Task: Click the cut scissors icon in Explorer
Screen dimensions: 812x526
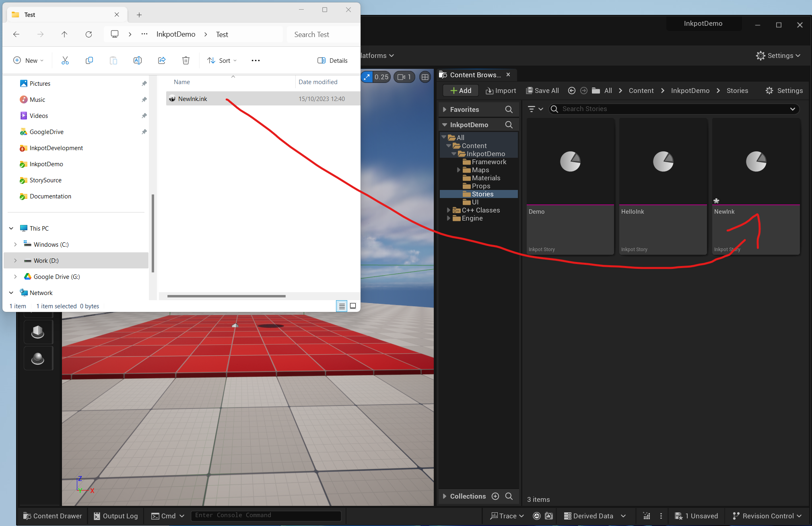Action: [x=65, y=60]
